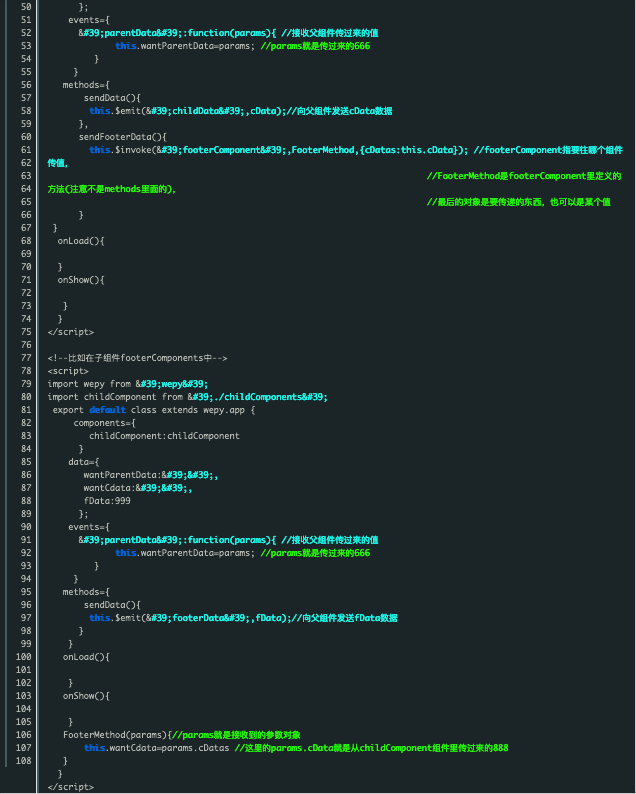The height and width of the screenshot is (794, 636).
Task: Click 'sendData(){' on line 57
Action: pyautogui.click(x=112, y=98)
